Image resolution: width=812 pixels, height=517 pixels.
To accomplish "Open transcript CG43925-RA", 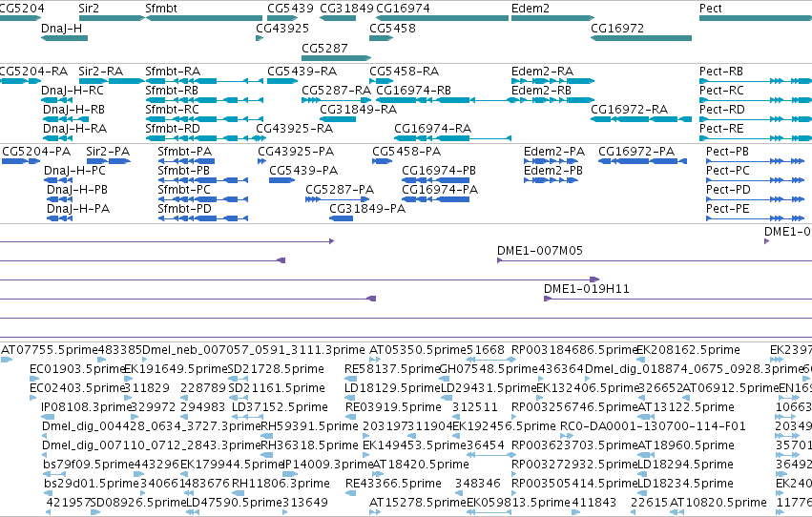I will click(295, 129).
